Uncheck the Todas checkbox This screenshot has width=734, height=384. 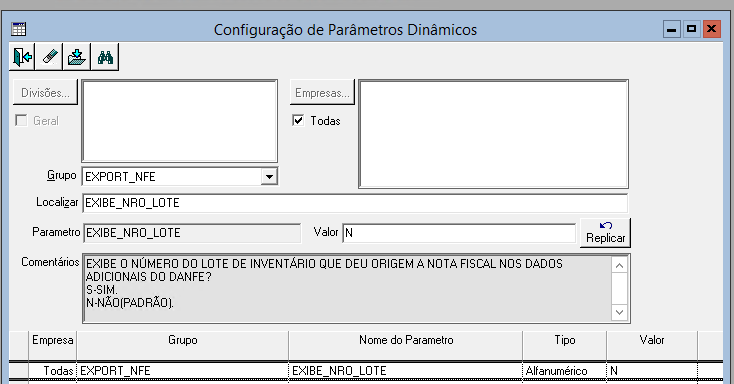click(x=298, y=120)
